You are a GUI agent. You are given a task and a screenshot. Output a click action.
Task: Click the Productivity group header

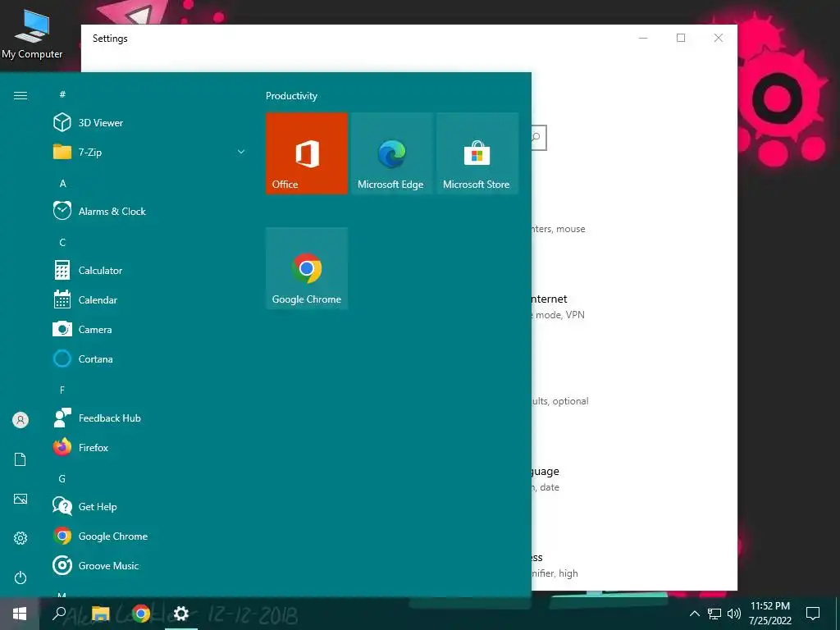click(x=291, y=96)
